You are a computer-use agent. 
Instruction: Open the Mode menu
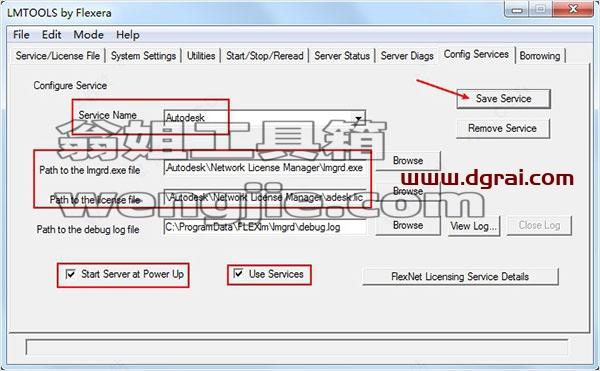coord(88,35)
